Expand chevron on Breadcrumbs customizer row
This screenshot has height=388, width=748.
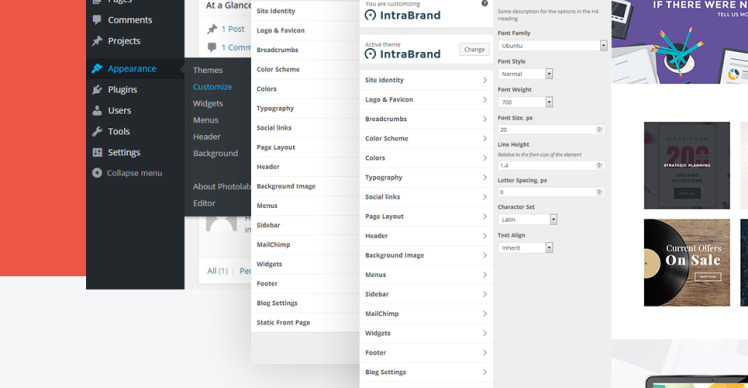pos(485,119)
